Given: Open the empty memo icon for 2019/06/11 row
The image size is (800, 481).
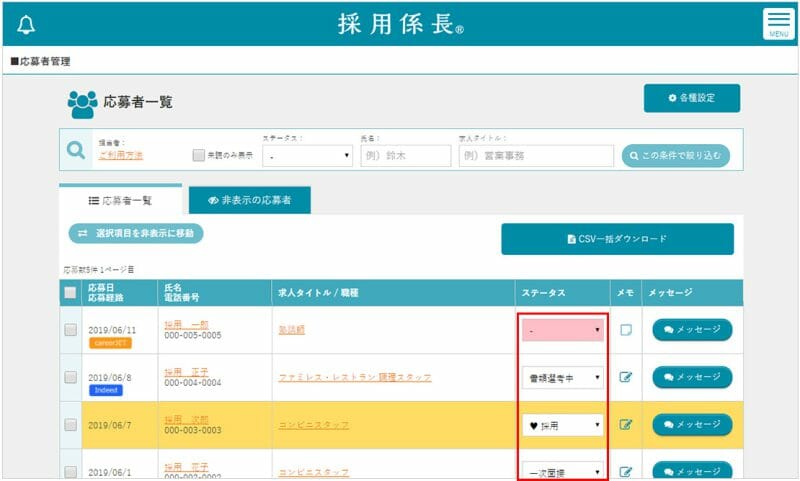Looking at the screenshot, I should [x=626, y=330].
